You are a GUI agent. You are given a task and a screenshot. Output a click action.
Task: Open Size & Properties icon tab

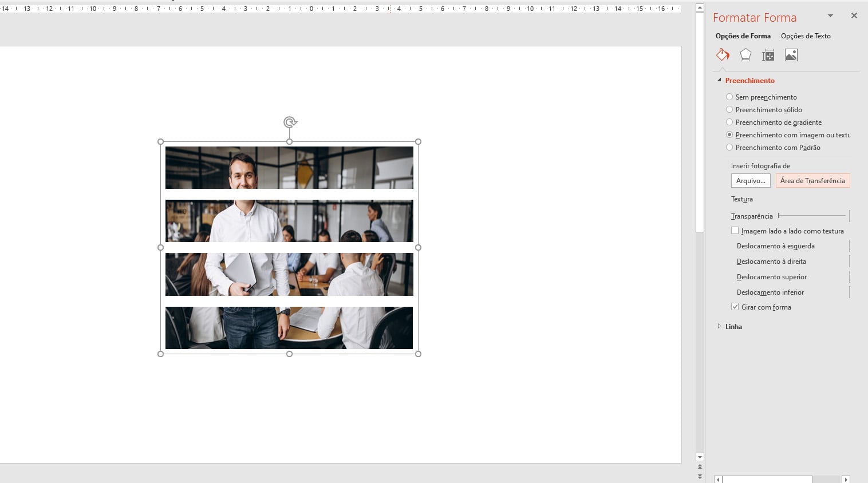pos(768,55)
